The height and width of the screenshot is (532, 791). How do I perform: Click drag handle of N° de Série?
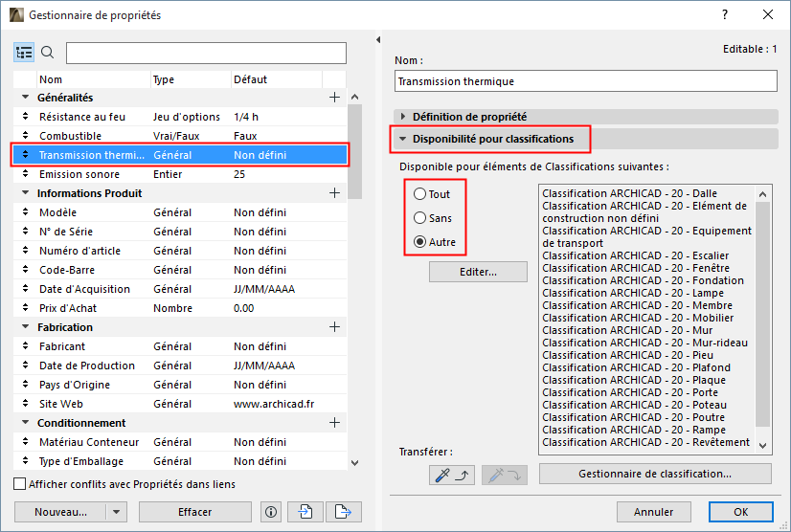tap(25, 232)
